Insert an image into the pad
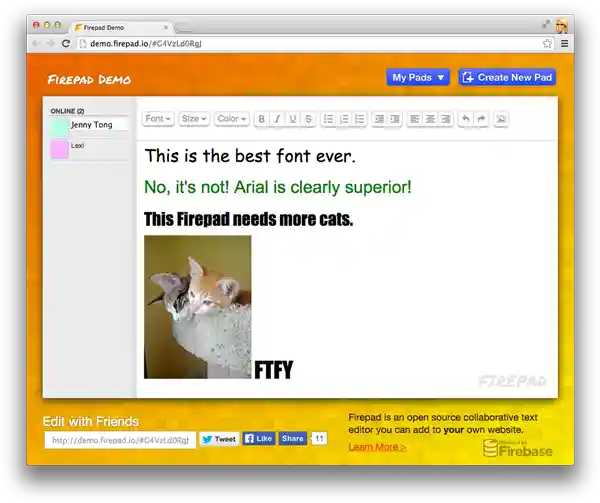This screenshot has height=503, width=600. coord(501,119)
